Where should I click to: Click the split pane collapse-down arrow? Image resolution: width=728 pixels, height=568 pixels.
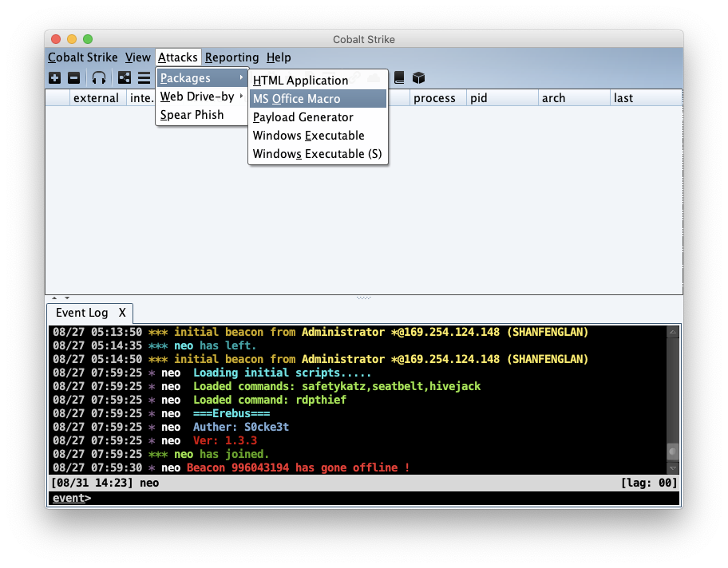point(67,298)
